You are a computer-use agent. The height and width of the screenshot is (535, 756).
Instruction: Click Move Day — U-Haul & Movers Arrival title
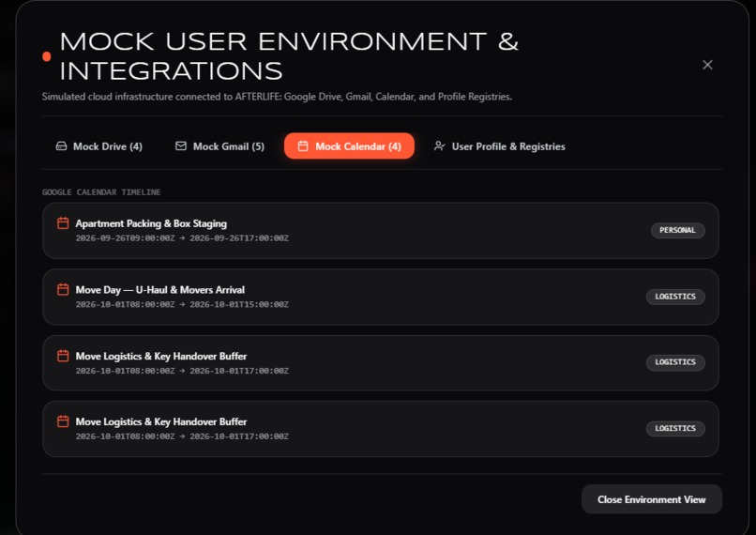160,290
